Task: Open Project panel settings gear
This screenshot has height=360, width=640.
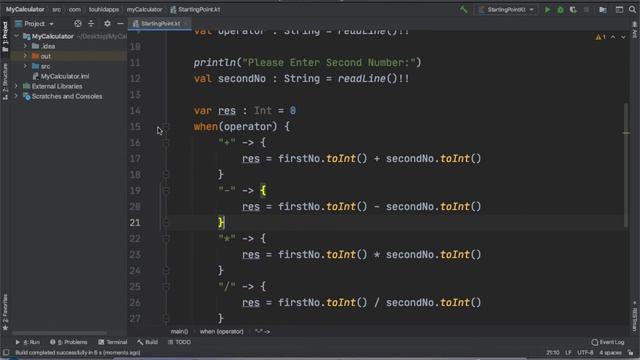Action: point(107,24)
